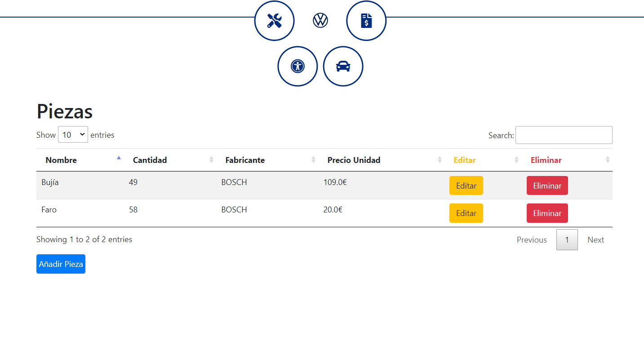Sort table by Fabricante column

click(x=245, y=160)
